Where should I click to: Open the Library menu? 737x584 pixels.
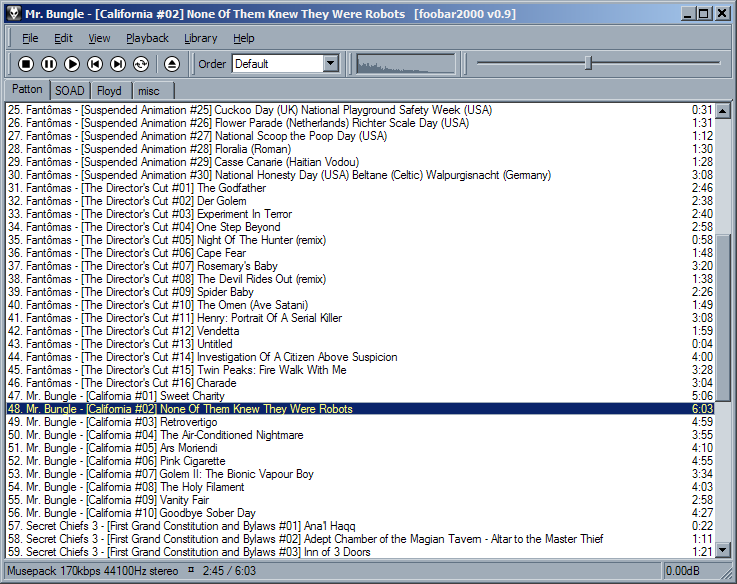pyautogui.click(x=200, y=38)
